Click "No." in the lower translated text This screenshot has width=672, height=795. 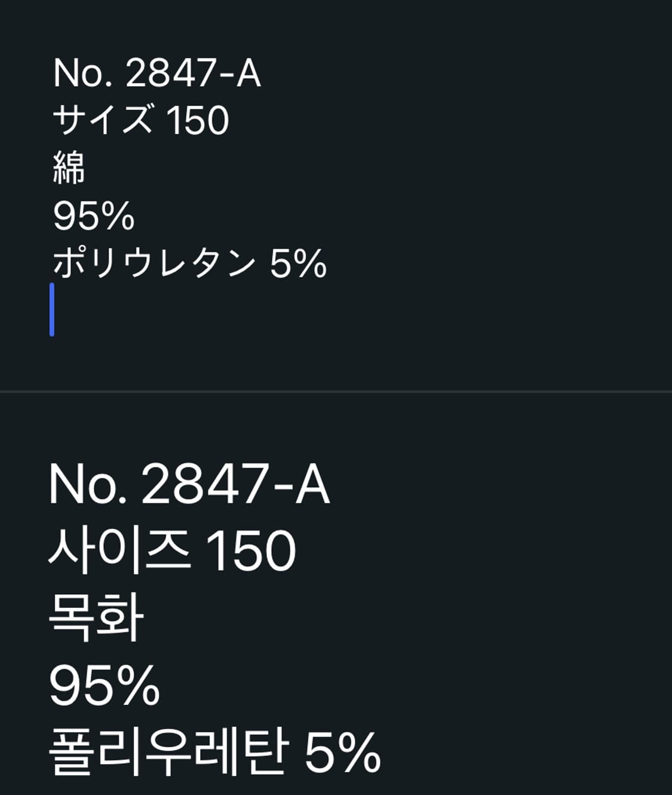(87, 484)
